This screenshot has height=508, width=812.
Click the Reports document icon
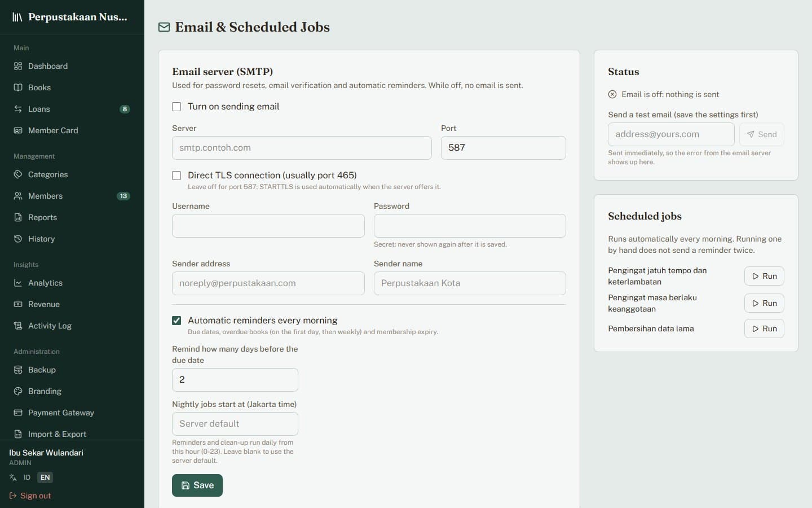coord(18,217)
